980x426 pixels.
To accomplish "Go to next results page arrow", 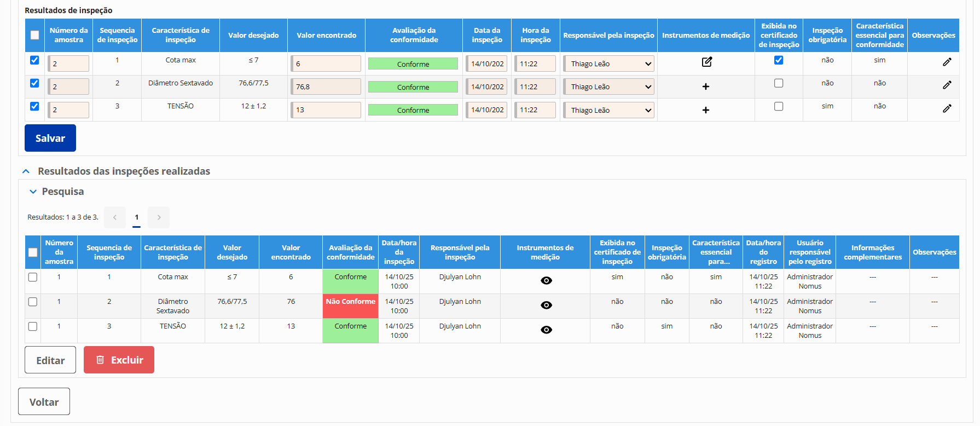I will (x=159, y=217).
